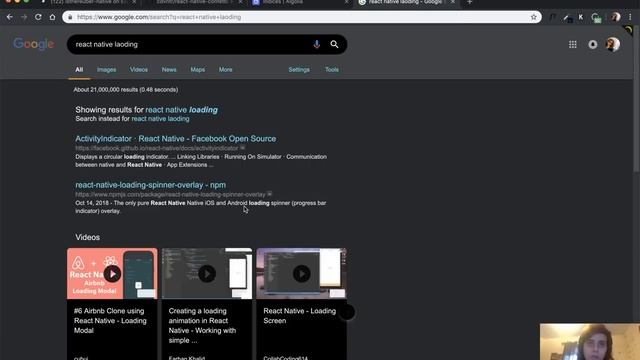Bookmark this page with the star icon
This screenshot has height=360, width=640.
pos(533,17)
